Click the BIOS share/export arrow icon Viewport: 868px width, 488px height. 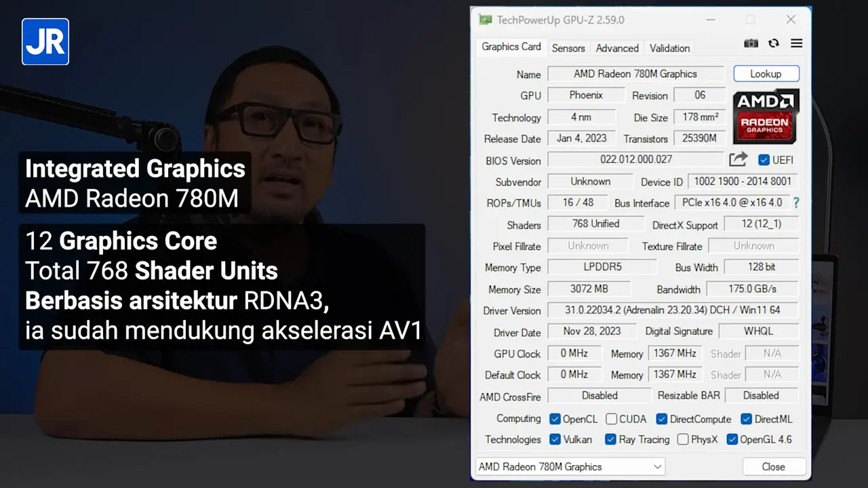pyautogui.click(x=738, y=159)
